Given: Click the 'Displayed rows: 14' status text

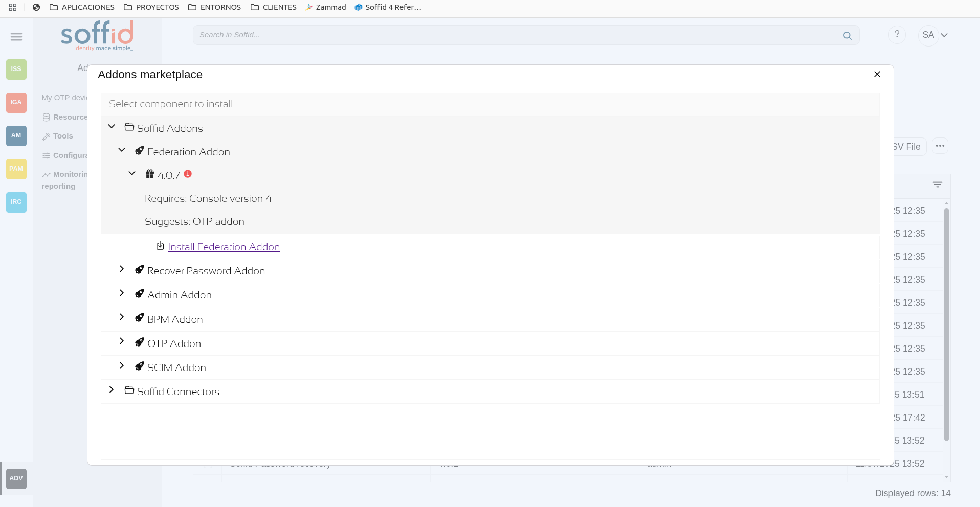Looking at the screenshot, I should [x=912, y=493].
